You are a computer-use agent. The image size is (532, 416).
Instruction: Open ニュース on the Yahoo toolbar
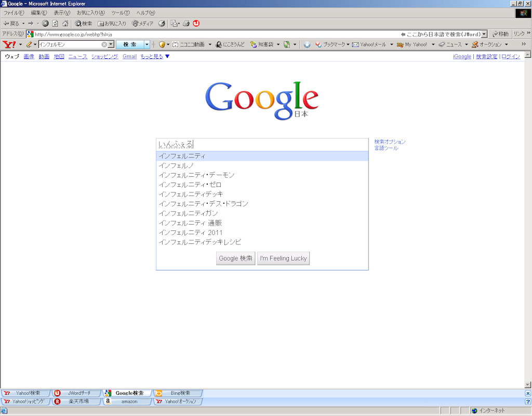pyautogui.click(x=450, y=45)
